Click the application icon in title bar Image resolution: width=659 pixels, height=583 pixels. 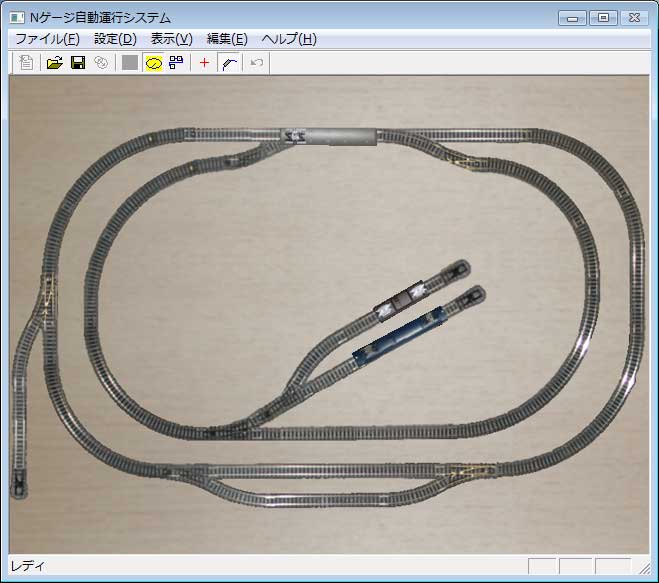[17, 18]
